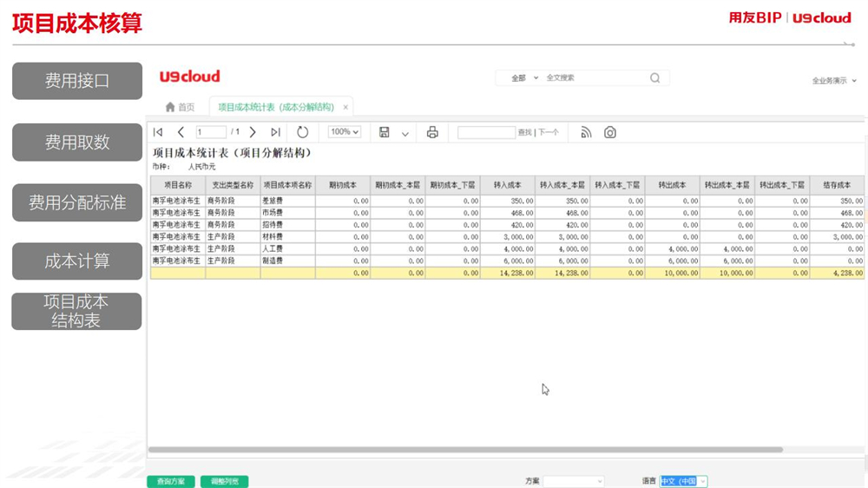Refresh the report with circular arrow icon
This screenshot has width=868, height=488.
point(302,132)
